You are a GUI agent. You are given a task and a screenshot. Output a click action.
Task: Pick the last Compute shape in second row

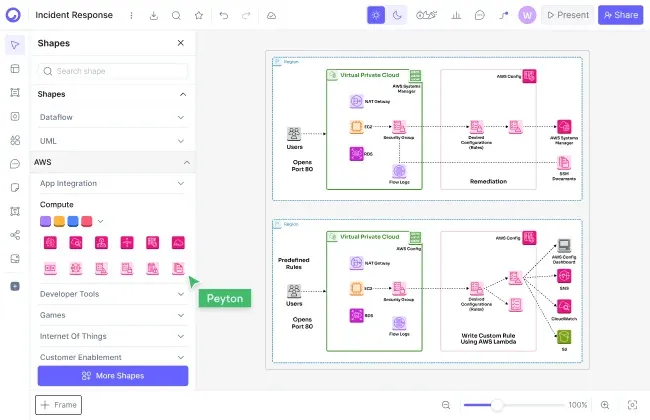click(178, 268)
